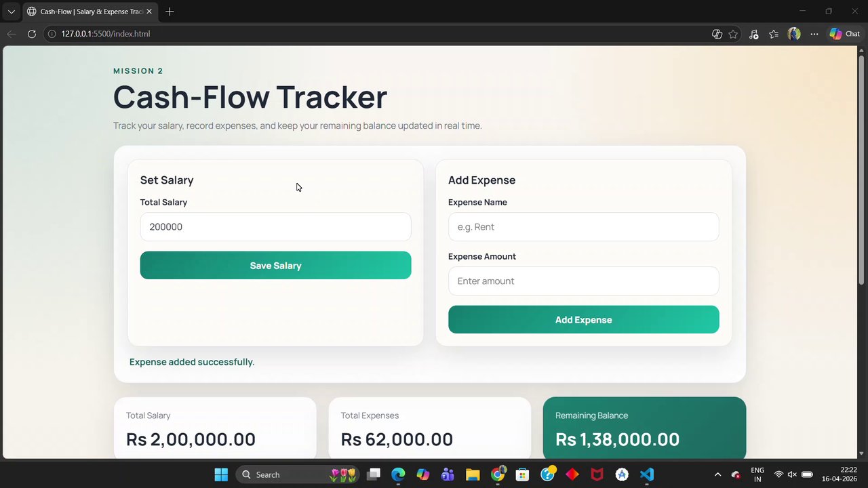Open the Copilot Chat button

tap(844, 34)
